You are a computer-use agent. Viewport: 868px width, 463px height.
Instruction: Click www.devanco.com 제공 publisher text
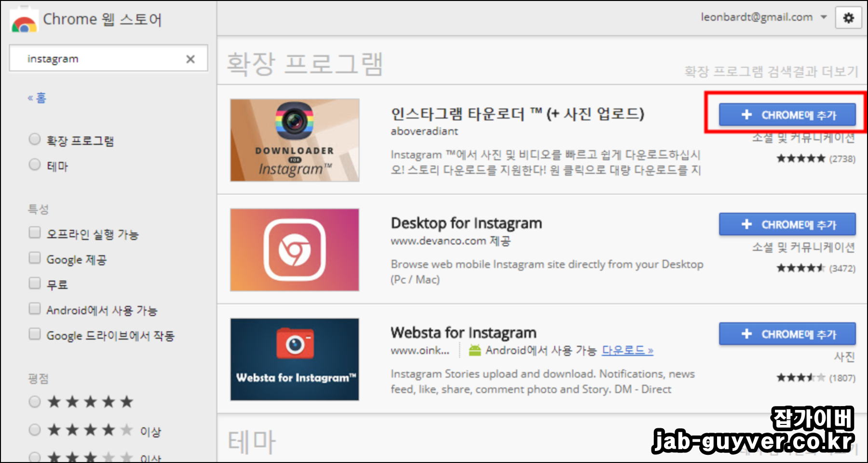click(450, 241)
